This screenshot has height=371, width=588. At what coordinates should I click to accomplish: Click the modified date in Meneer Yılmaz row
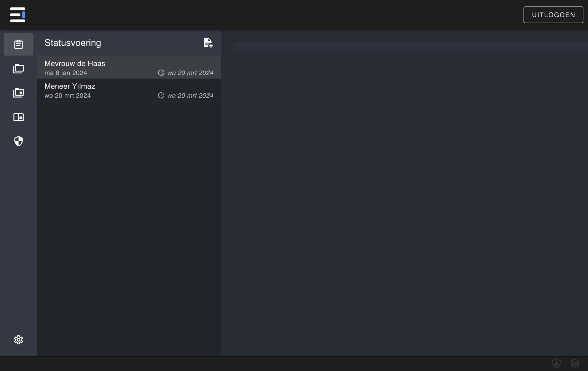[190, 95]
